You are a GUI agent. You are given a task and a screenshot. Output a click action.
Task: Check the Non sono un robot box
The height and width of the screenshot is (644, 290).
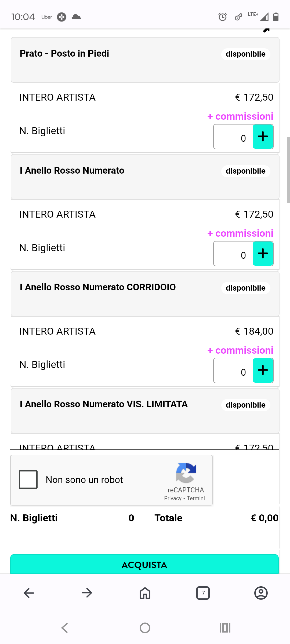[28, 480]
